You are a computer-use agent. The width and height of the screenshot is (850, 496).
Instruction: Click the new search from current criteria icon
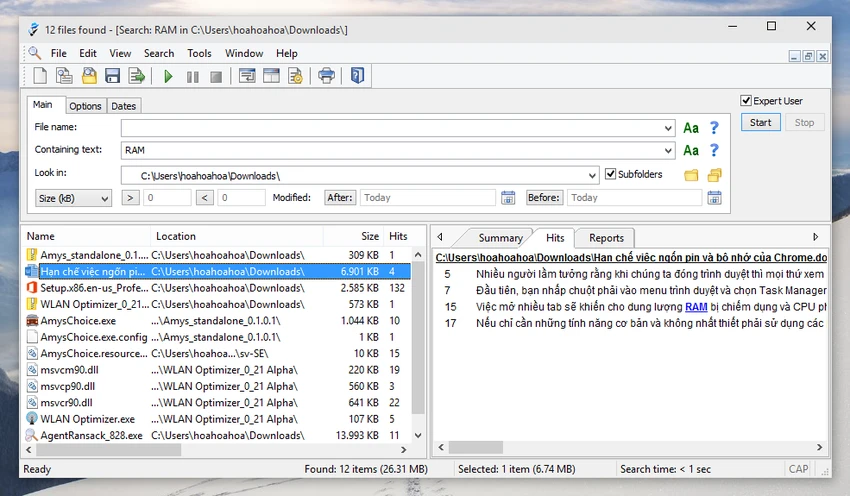tap(64, 76)
